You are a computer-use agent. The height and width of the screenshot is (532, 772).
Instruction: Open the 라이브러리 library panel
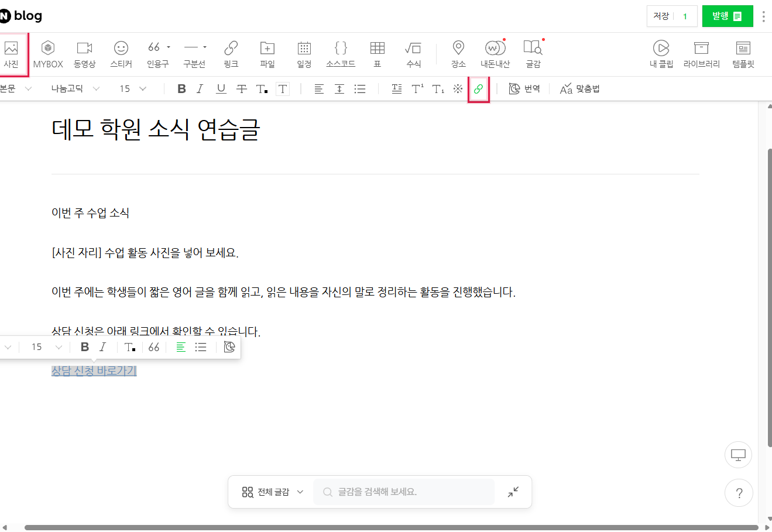click(701, 54)
